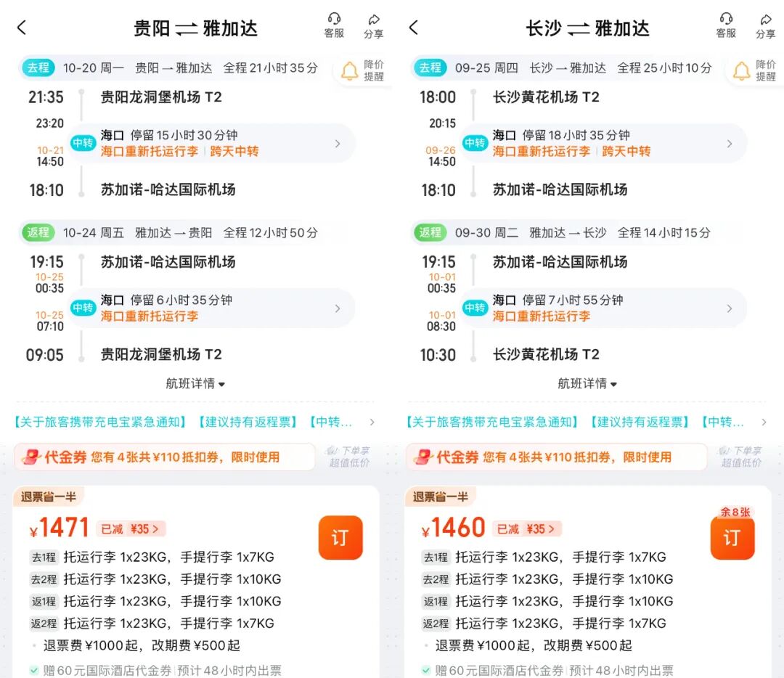
Task: Select the 去程 segment label on Changsha page
Action: pos(430,67)
